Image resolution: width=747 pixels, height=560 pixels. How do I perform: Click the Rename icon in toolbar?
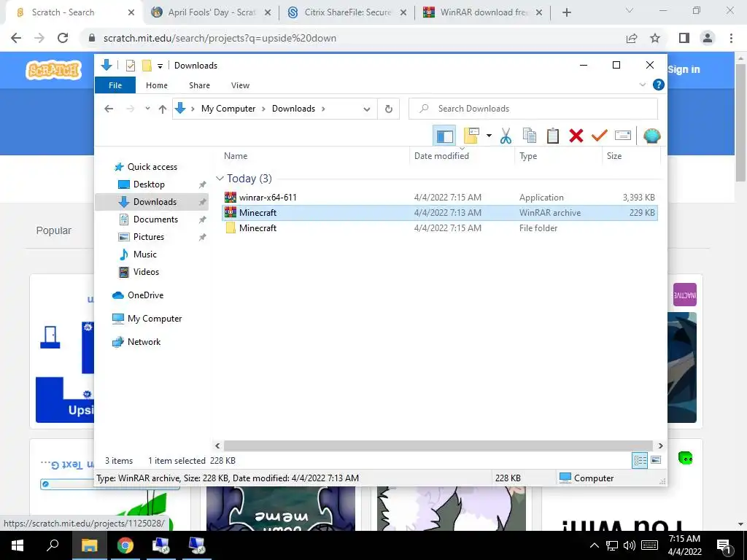click(623, 136)
